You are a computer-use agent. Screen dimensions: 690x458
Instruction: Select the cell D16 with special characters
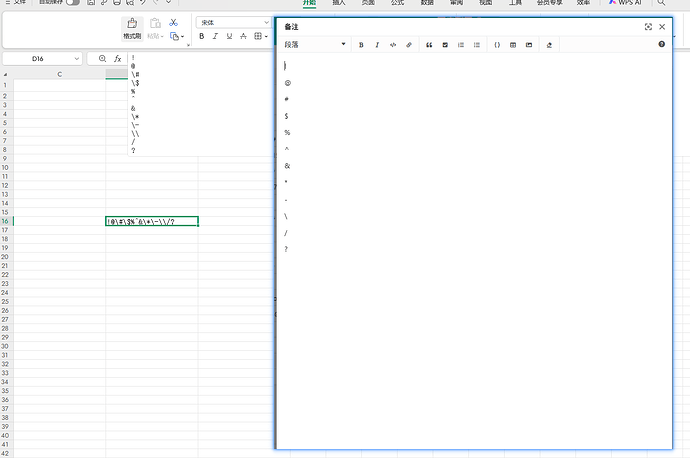(152, 221)
